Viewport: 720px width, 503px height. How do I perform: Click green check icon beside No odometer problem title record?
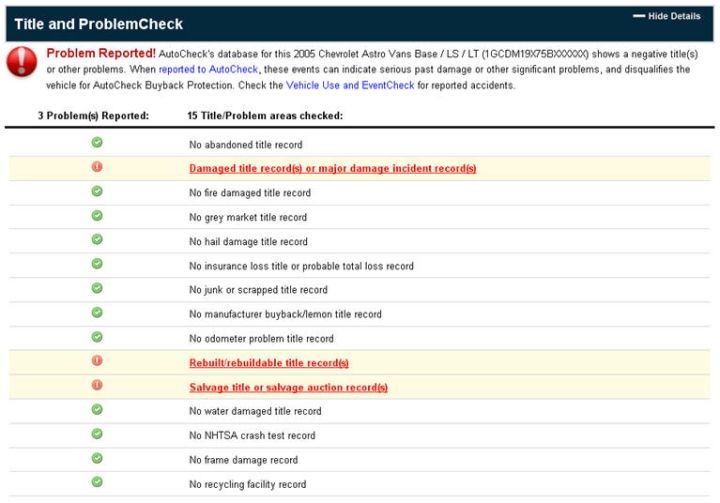point(97,337)
